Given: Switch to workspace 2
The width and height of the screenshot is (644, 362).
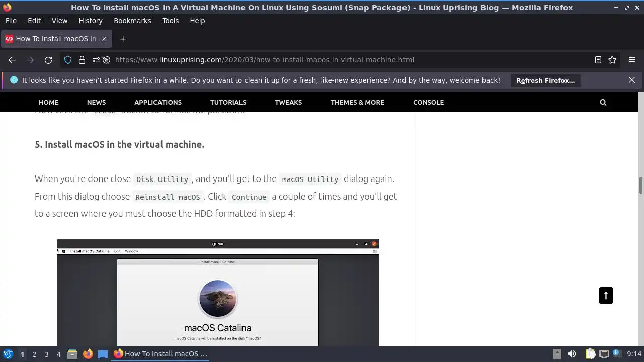Looking at the screenshot, I should 34,354.
